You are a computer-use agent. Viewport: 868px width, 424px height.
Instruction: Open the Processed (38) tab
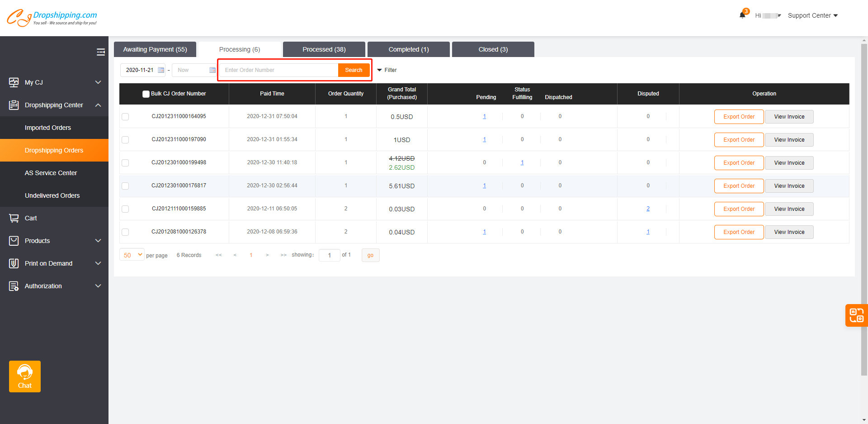pyautogui.click(x=324, y=49)
